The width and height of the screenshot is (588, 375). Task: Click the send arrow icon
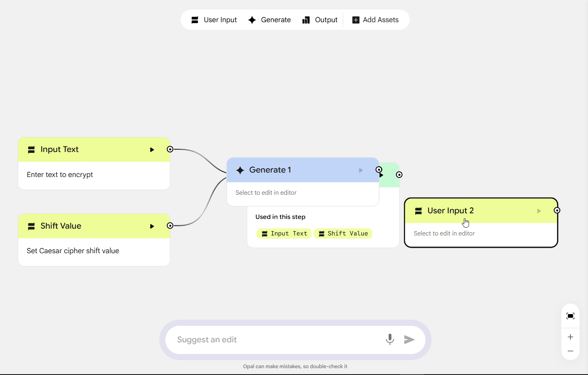coord(409,340)
